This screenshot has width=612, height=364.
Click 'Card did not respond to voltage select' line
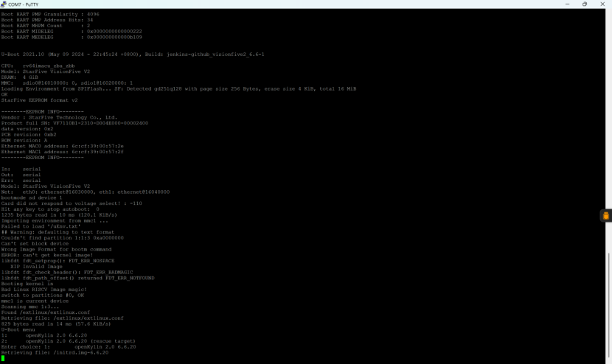click(x=72, y=203)
